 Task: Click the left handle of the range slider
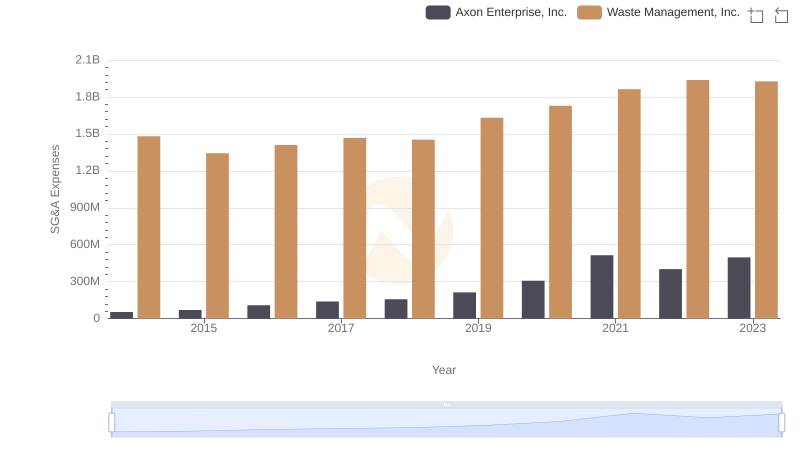112,423
